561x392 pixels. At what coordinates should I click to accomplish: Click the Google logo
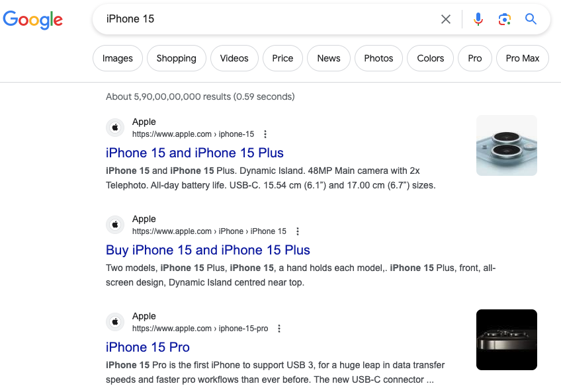[33, 19]
